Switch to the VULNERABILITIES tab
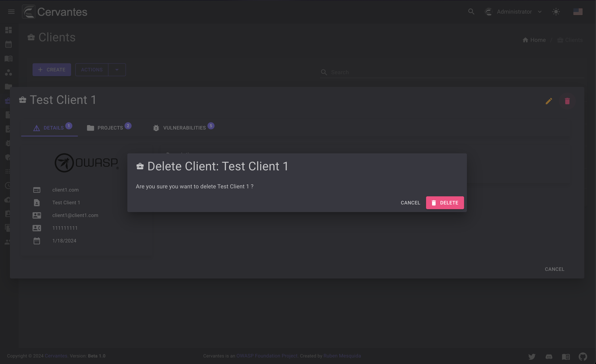The height and width of the screenshot is (364, 596). pyautogui.click(x=184, y=128)
